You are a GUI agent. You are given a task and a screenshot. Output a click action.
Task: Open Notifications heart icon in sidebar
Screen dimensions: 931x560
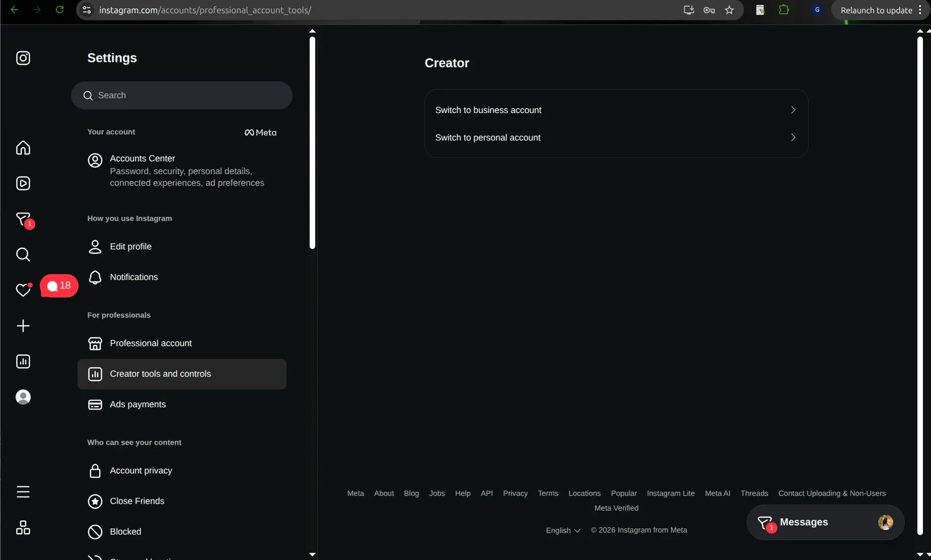[23, 290]
